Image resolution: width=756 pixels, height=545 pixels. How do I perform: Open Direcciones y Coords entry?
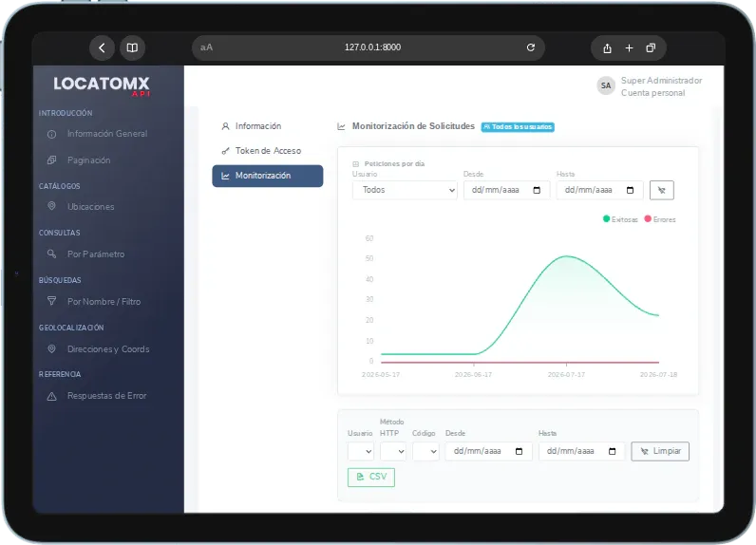pyautogui.click(x=108, y=348)
